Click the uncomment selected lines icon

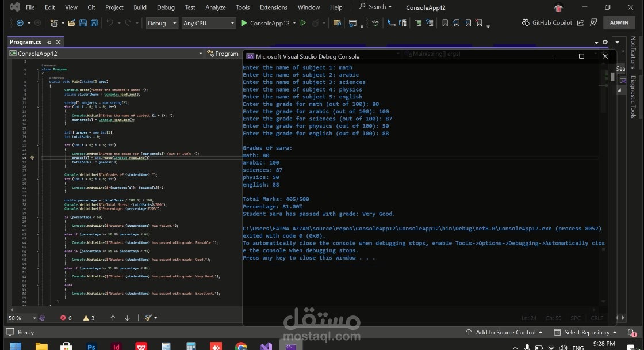tap(429, 23)
